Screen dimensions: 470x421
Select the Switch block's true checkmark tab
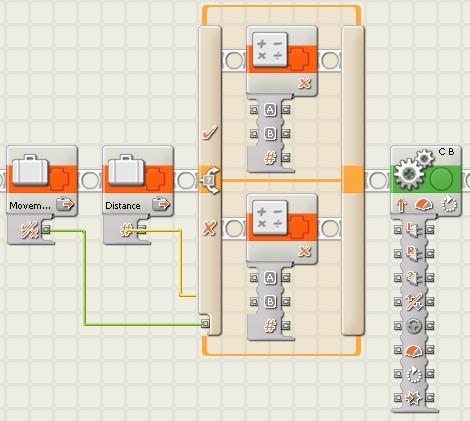210,132
